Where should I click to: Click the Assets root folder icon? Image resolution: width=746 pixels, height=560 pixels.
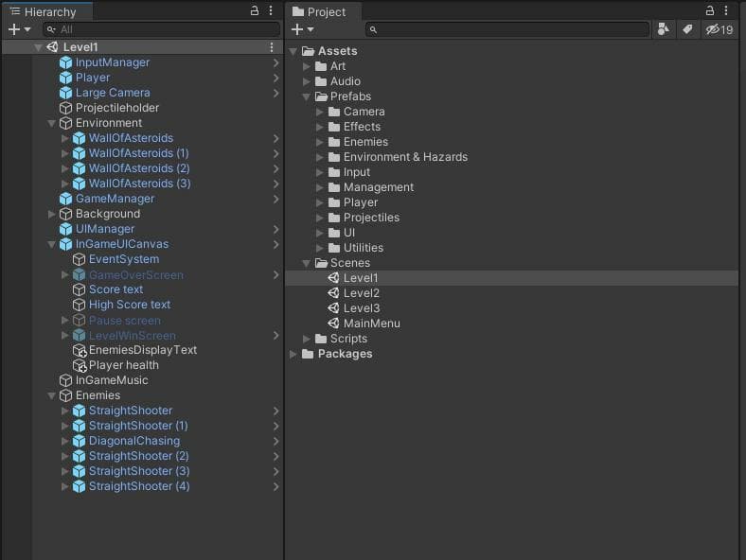pyautogui.click(x=309, y=51)
